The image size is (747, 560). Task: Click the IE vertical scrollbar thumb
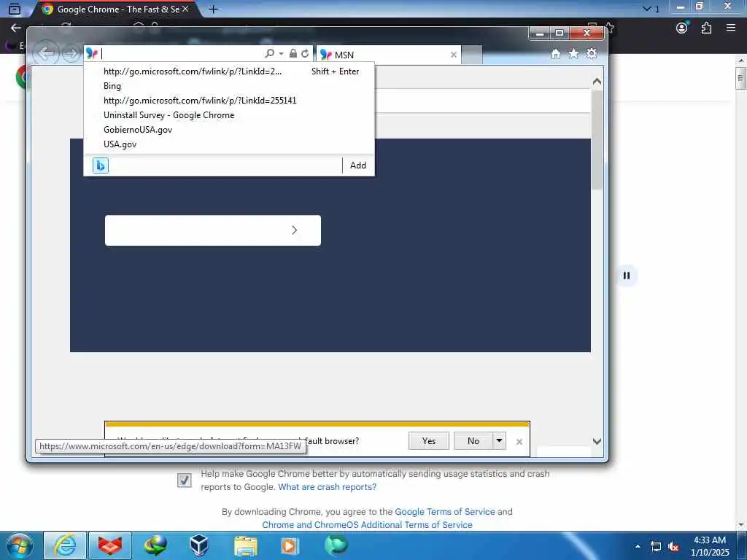(597, 139)
